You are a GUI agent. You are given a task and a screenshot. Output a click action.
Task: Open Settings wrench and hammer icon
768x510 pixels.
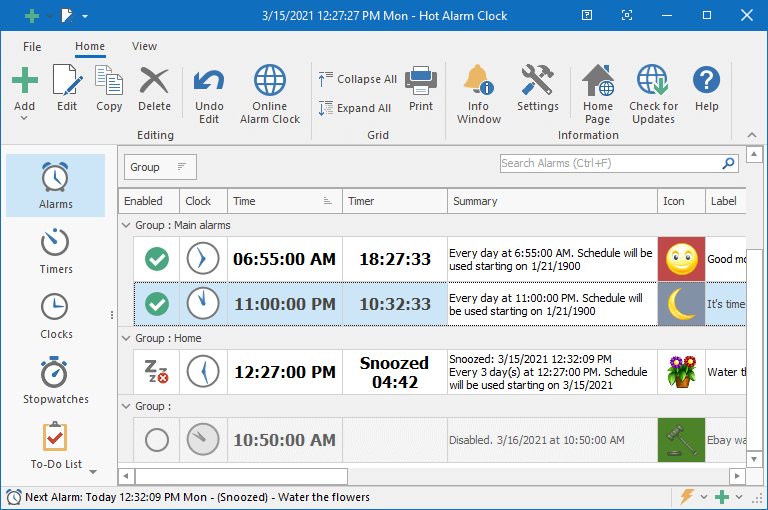(x=537, y=82)
